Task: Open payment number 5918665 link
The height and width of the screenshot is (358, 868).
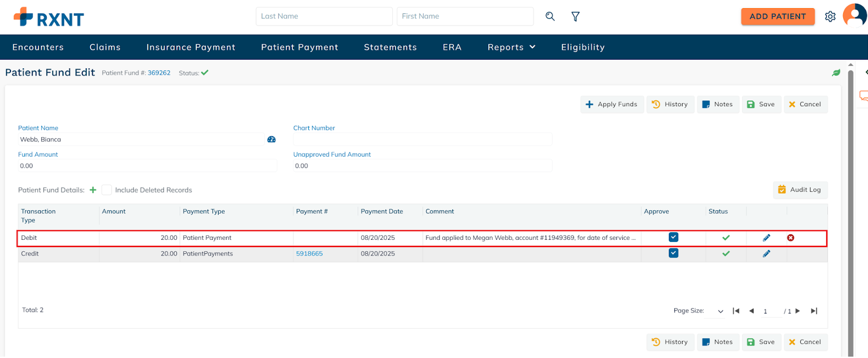Action: tap(309, 253)
